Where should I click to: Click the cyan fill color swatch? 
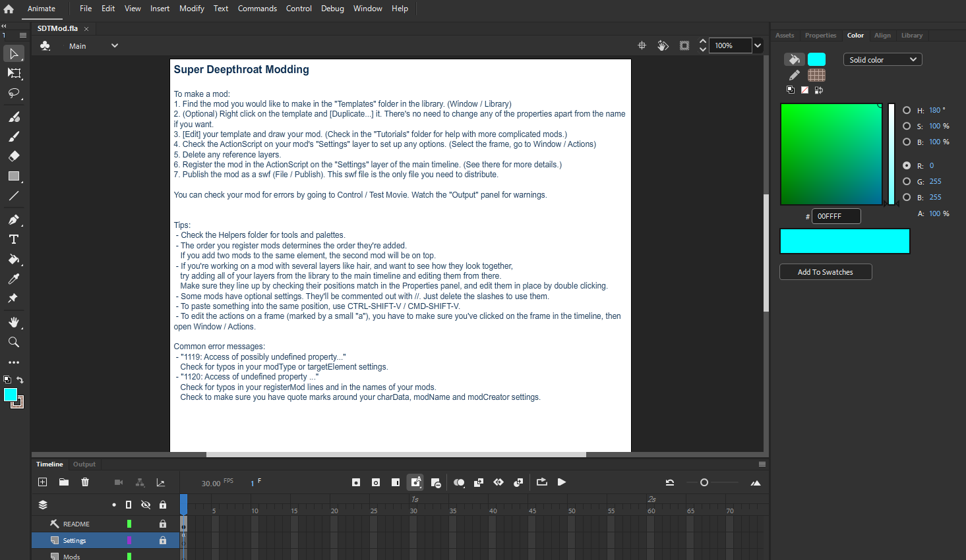click(816, 59)
